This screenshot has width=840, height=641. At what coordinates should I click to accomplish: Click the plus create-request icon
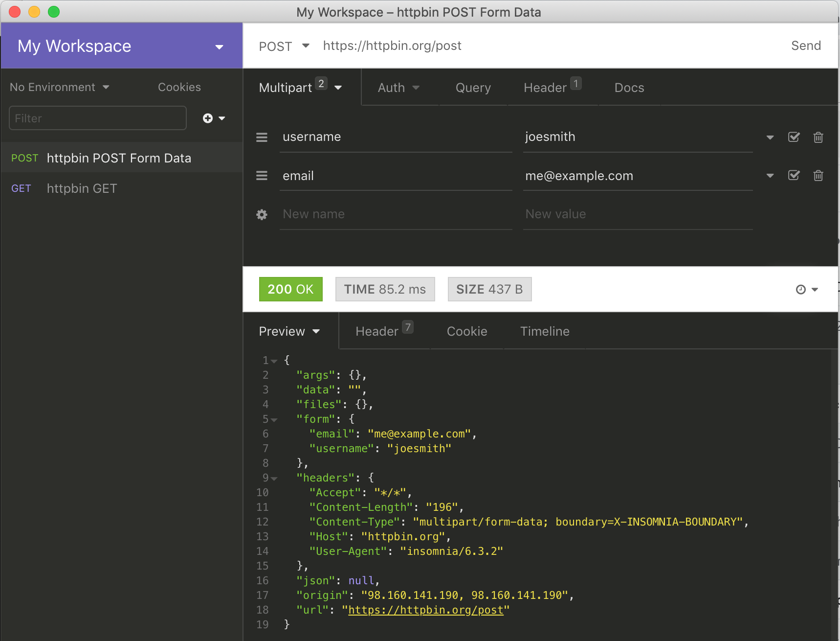(208, 118)
